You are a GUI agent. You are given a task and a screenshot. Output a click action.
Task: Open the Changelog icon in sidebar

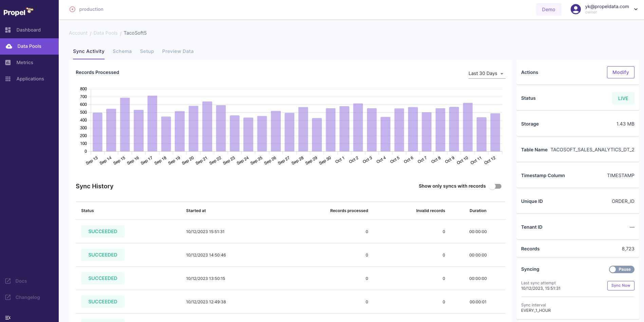coord(7,297)
